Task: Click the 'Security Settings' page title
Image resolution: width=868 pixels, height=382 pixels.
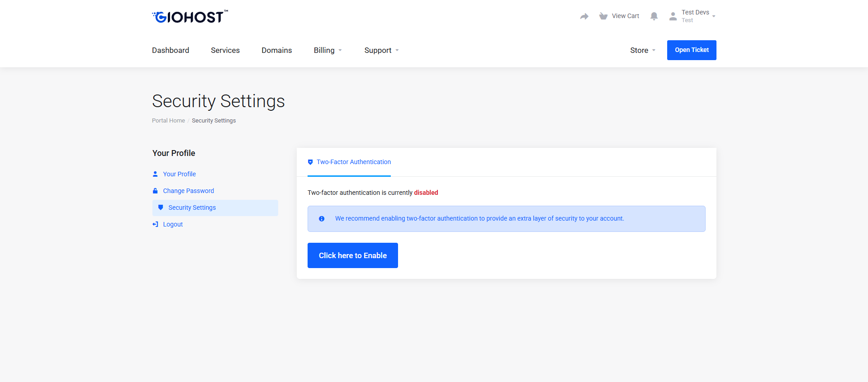Action: pos(218,101)
